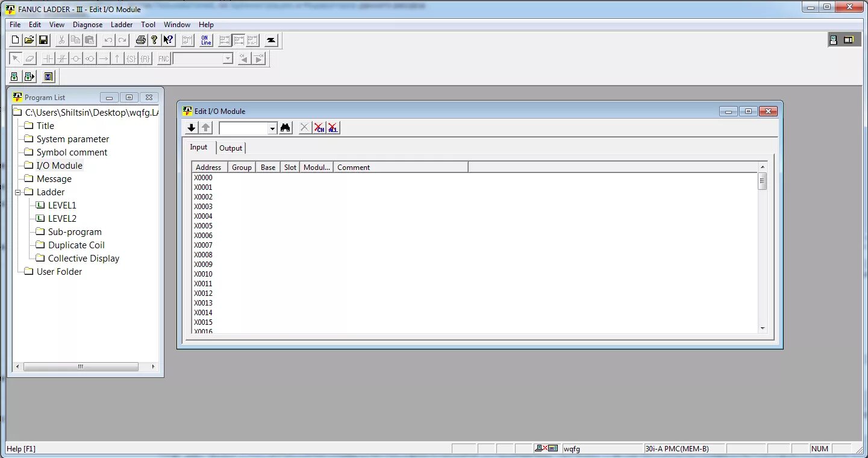Click the table scrollbar down arrow
Image resolution: width=868 pixels, height=458 pixels.
tap(763, 328)
